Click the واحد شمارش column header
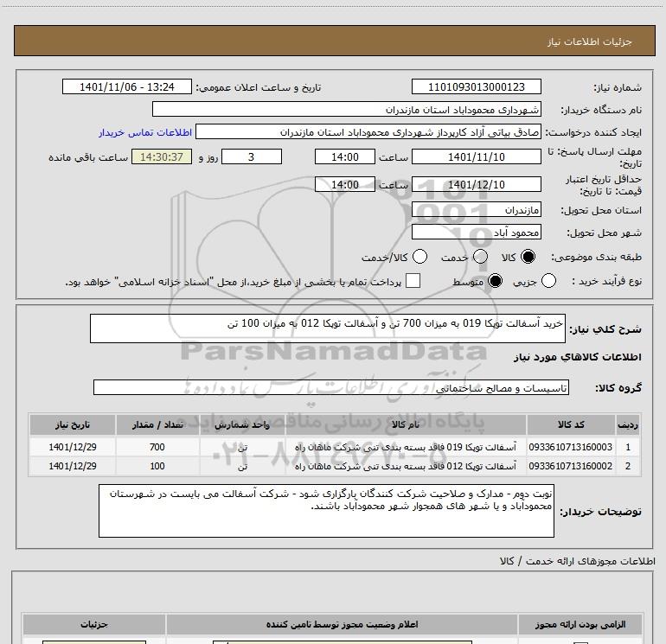This screenshot has height=644, width=666. pos(242,424)
